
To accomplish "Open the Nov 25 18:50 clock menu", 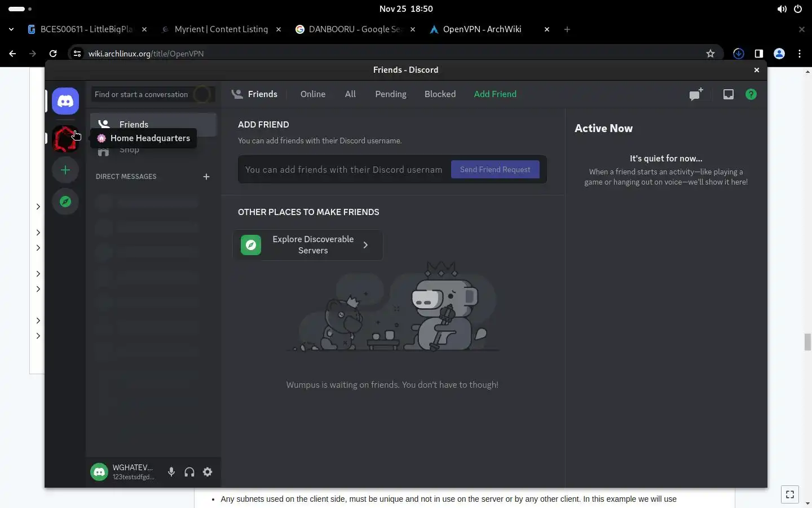I will [x=406, y=9].
